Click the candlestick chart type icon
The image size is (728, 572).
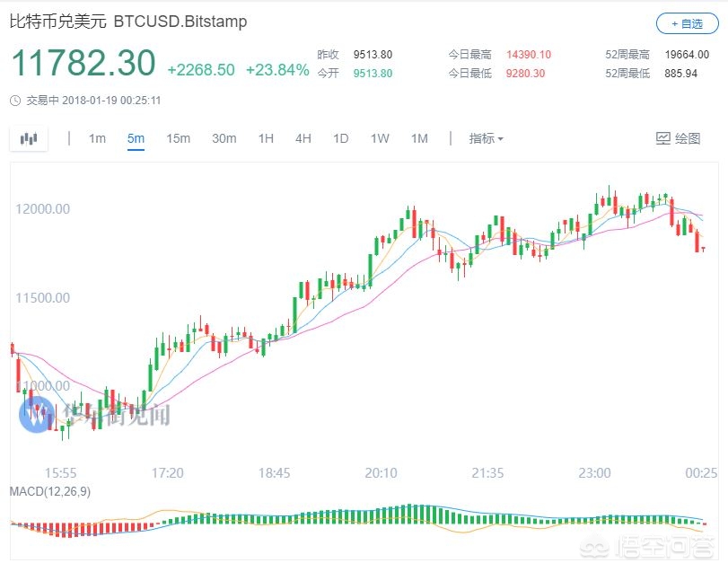click(30, 138)
